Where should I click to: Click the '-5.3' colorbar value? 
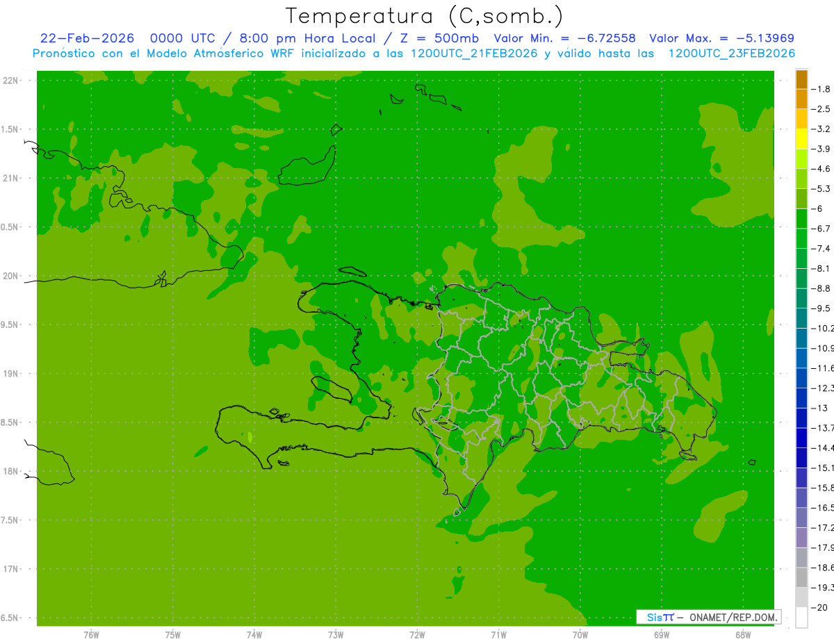(821, 188)
